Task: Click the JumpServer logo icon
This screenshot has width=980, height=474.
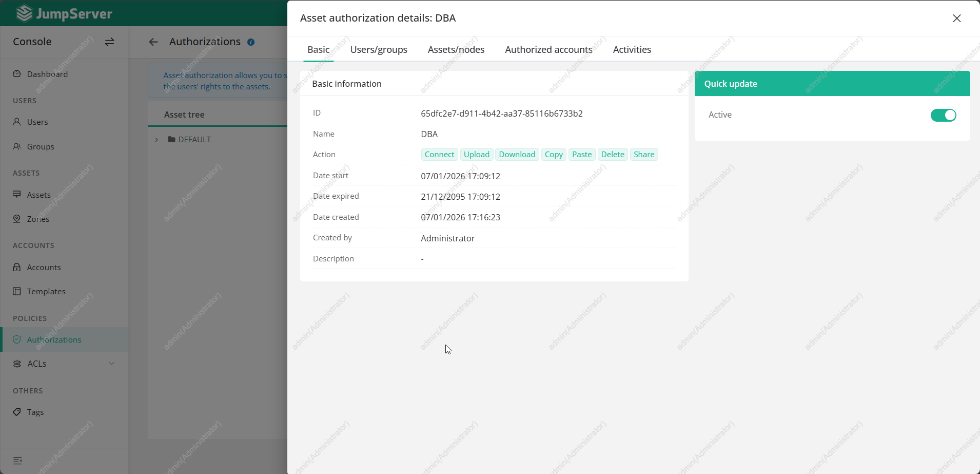Action: [24, 13]
